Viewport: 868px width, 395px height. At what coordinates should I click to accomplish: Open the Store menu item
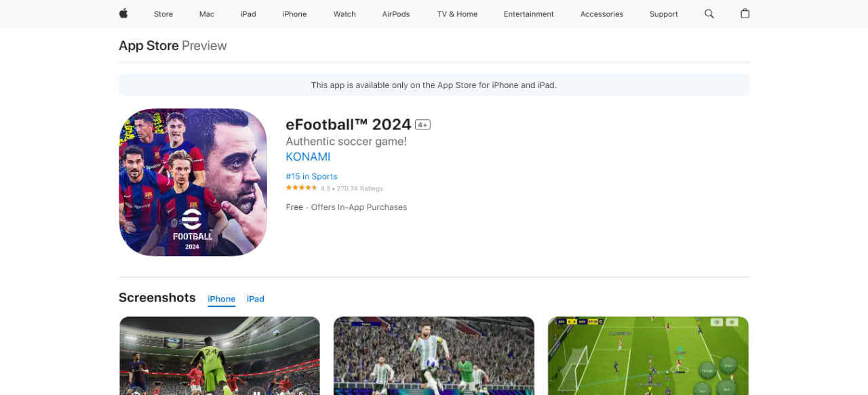pos(163,14)
